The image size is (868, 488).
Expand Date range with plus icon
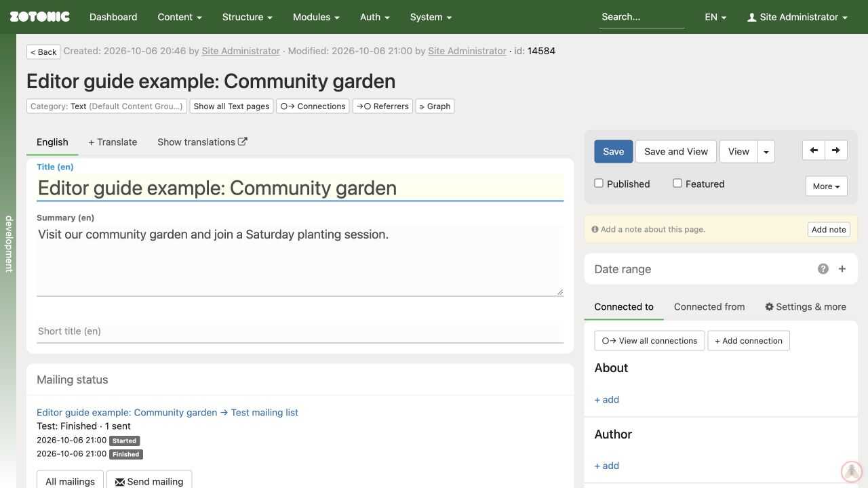842,269
